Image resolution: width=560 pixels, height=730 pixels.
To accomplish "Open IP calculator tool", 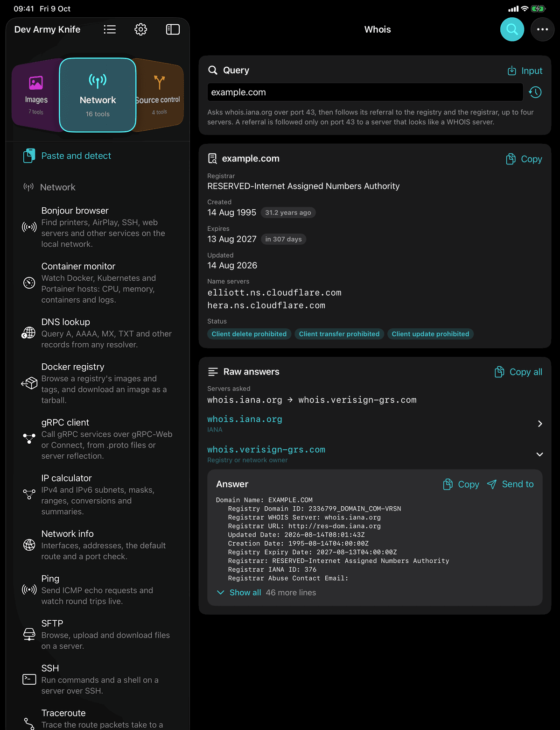I will (x=98, y=494).
